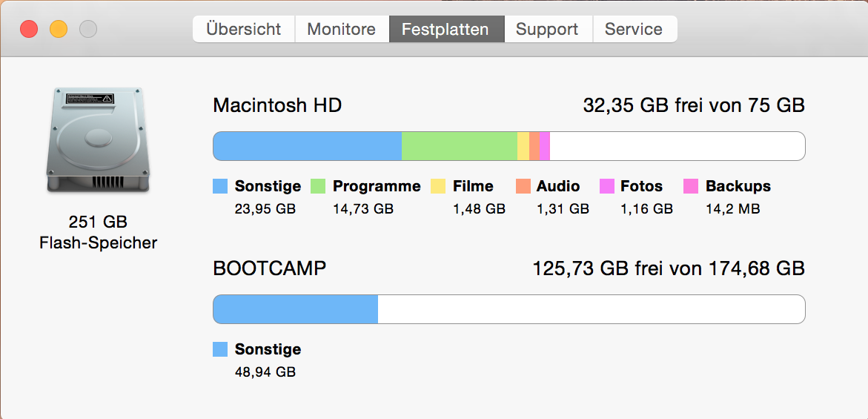The width and height of the screenshot is (868, 419).
Task: Go to the Support tab
Action: [x=547, y=30]
